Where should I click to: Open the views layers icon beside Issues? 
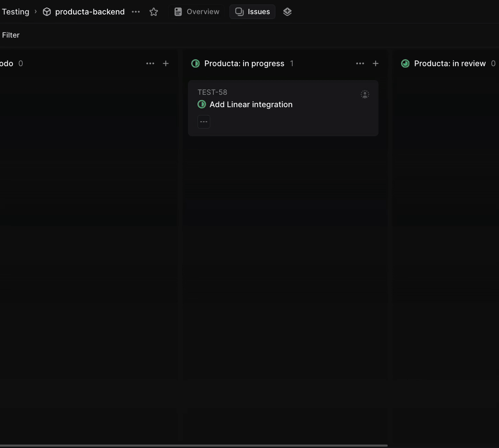(287, 12)
